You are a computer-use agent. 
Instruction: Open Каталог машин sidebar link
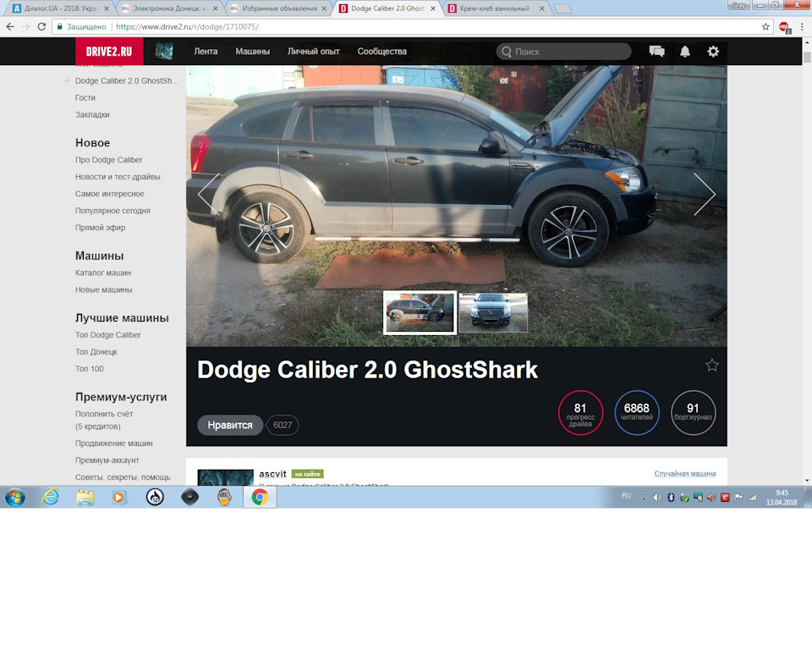click(103, 272)
